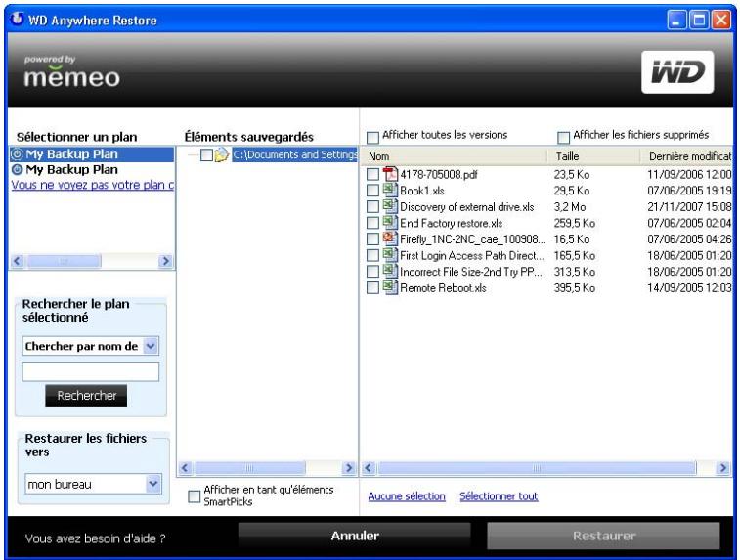
Task: Click the saved elements horizontal scrollbar thumb
Action: (x=249, y=468)
